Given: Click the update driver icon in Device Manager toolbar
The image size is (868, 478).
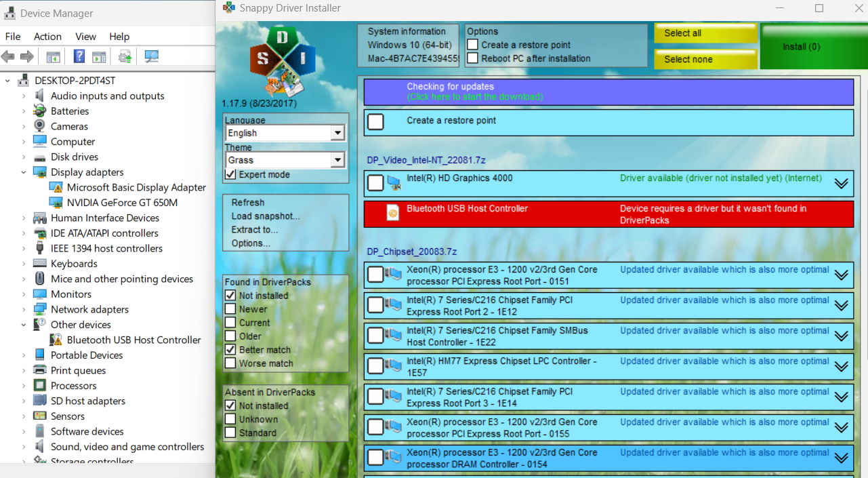Looking at the screenshot, I should 125,57.
